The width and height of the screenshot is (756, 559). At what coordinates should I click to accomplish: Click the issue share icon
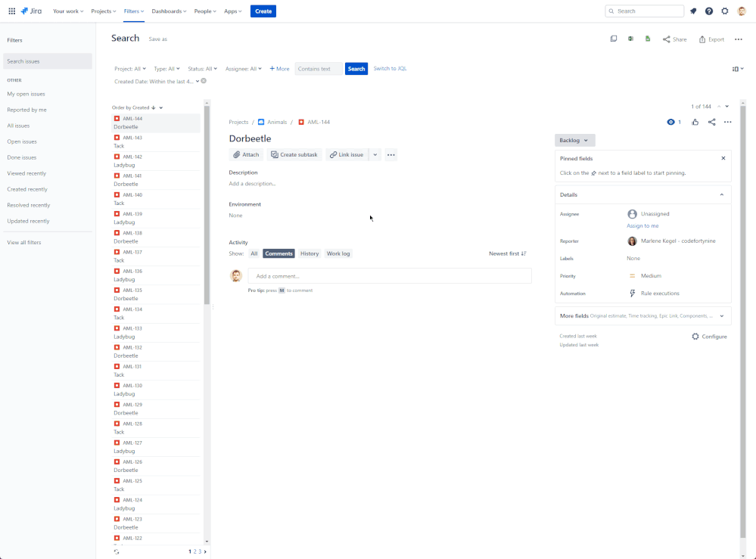711,122
